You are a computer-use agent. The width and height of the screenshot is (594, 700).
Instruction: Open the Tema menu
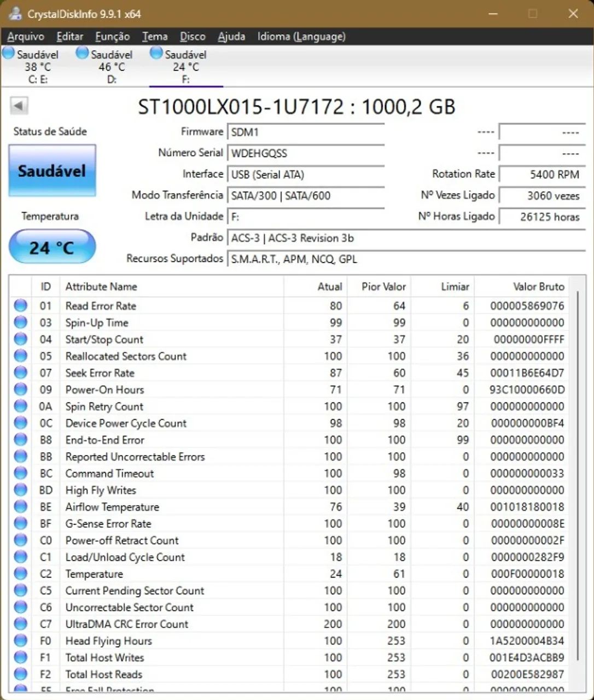click(155, 37)
